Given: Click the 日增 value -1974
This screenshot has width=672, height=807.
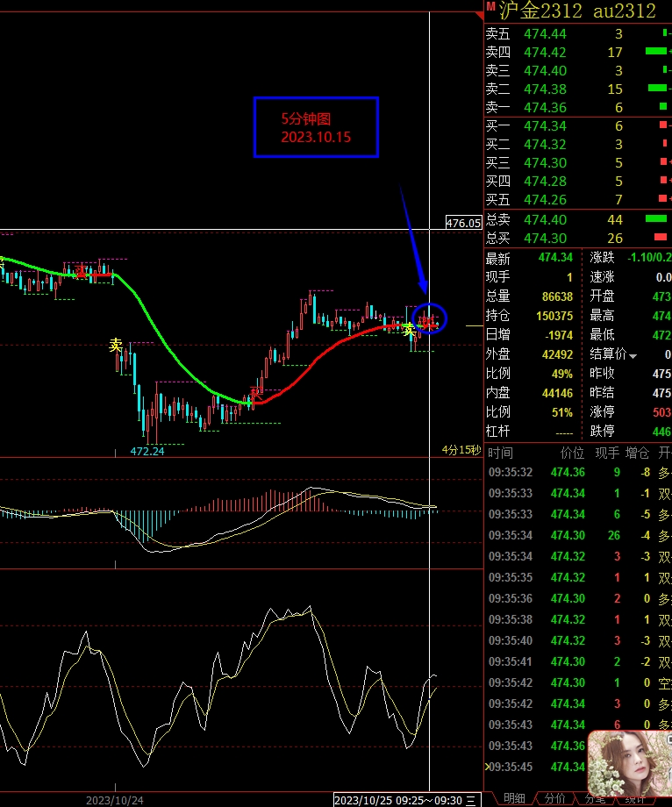Looking at the screenshot, I should coord(559,335).
